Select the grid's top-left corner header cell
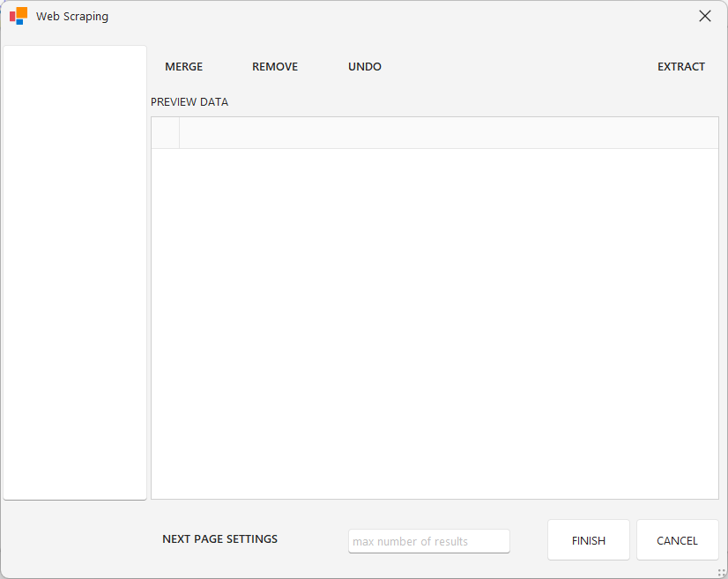 pos(166,133)
